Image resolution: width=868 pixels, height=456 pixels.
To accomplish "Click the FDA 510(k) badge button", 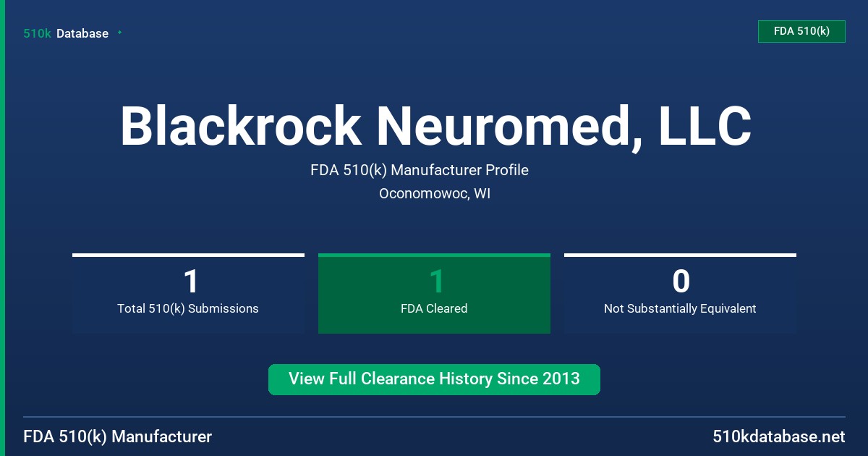I will click(x=801, y=31).
